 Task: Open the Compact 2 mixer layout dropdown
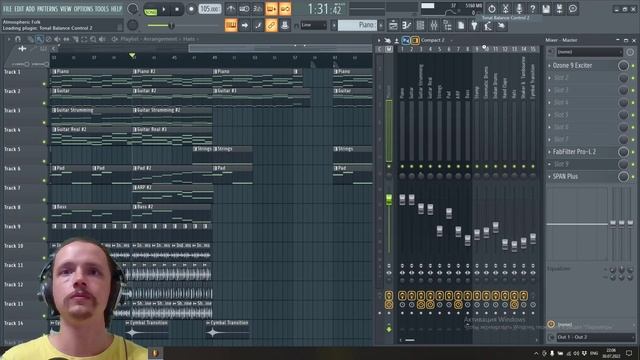pos(438,40)
